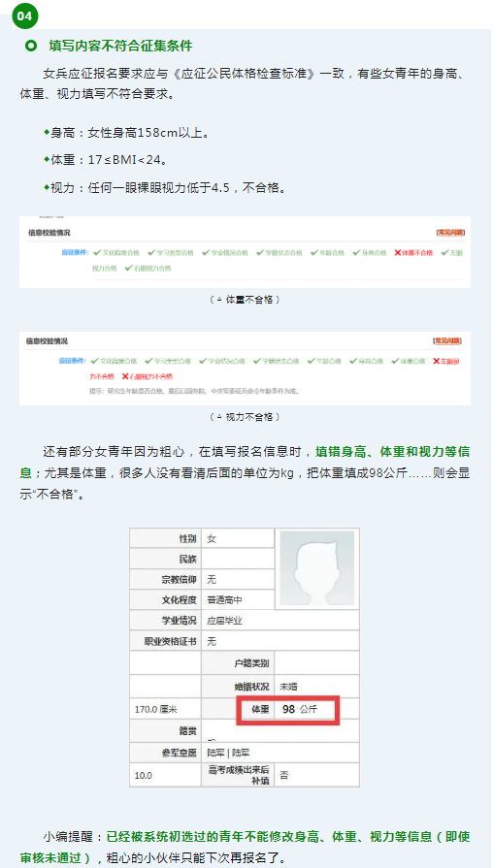Click the 170.0 厘米 height cell

coord(165,709)
